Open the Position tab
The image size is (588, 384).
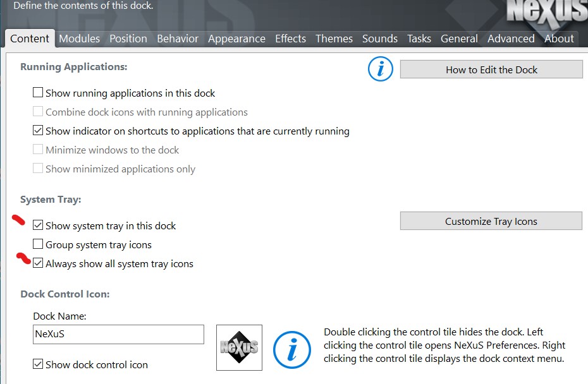point(128,39)
